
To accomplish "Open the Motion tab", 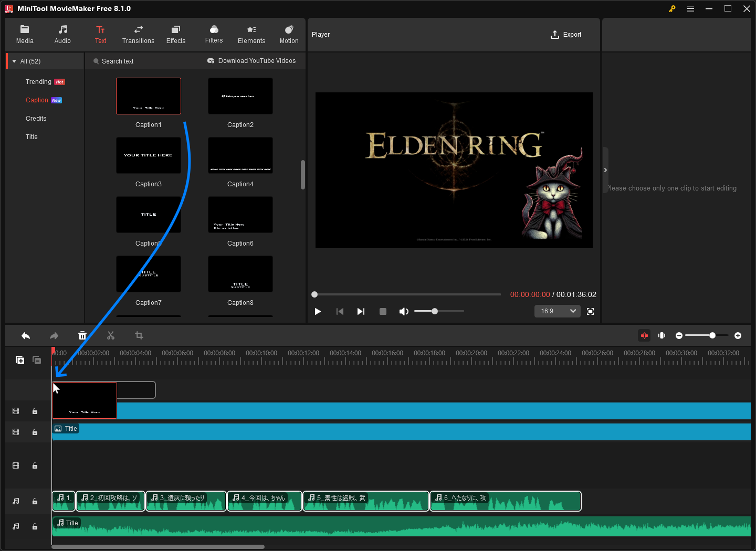I will click(289, 35).
